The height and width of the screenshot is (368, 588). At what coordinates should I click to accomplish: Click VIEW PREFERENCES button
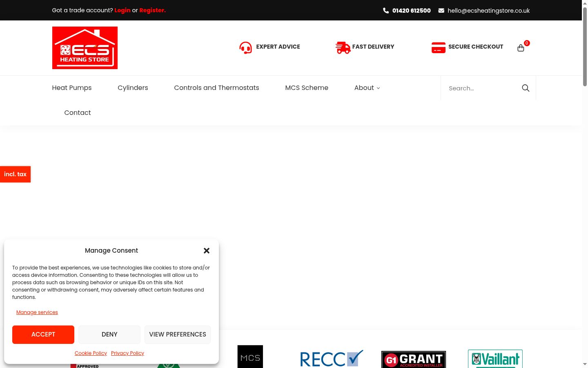178,334
